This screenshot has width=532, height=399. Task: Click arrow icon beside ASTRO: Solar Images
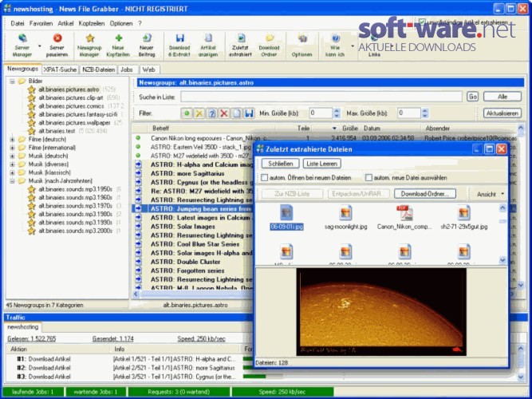138,226
